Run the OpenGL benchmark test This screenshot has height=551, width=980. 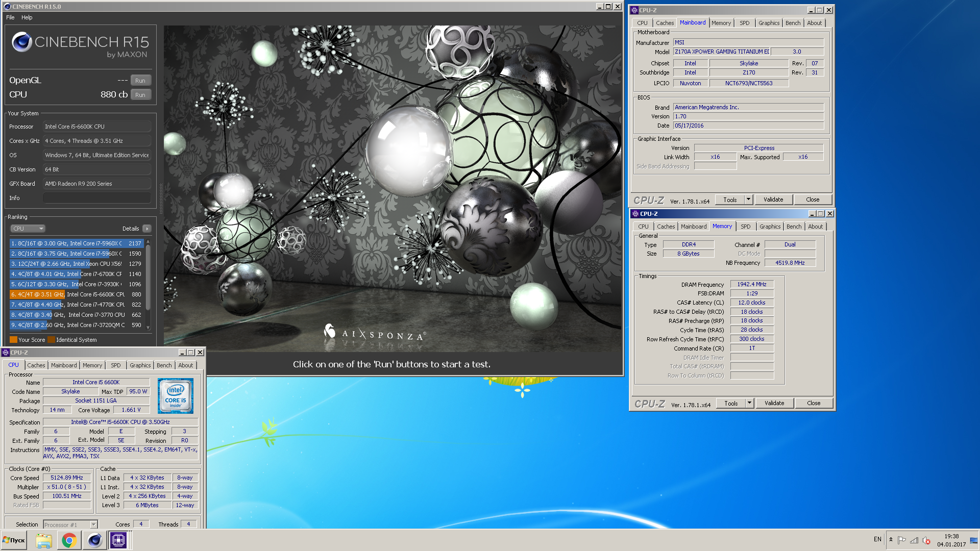(140, 81)
